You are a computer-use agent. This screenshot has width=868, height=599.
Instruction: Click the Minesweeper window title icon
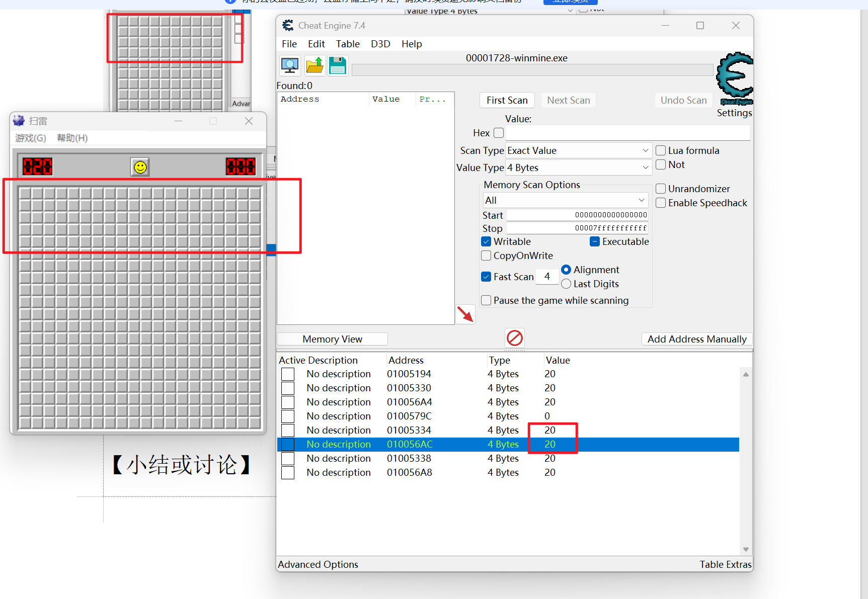(x=19, y=121)
